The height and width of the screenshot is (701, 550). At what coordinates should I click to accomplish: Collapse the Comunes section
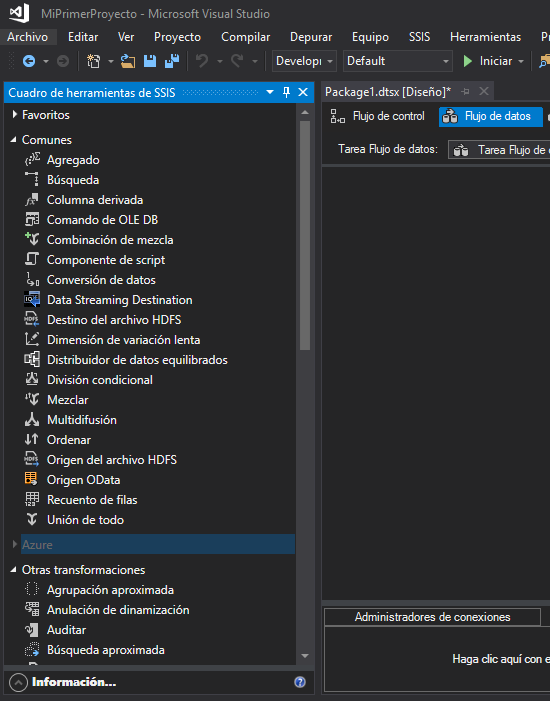[x=14, y=140]
